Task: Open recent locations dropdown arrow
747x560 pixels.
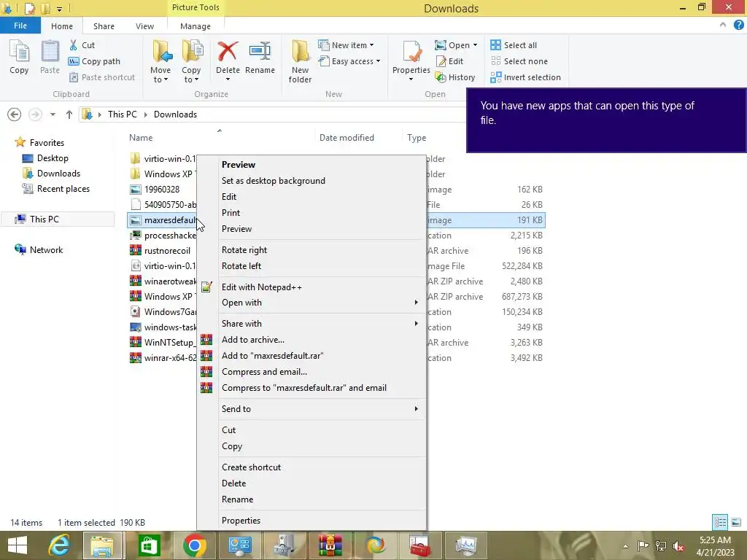Action: tap(53, 114)
